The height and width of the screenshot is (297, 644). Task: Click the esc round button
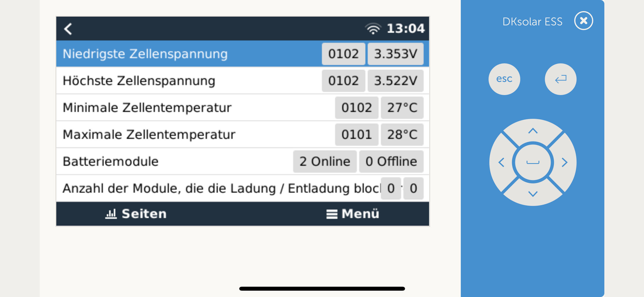[x=504, y=79]
